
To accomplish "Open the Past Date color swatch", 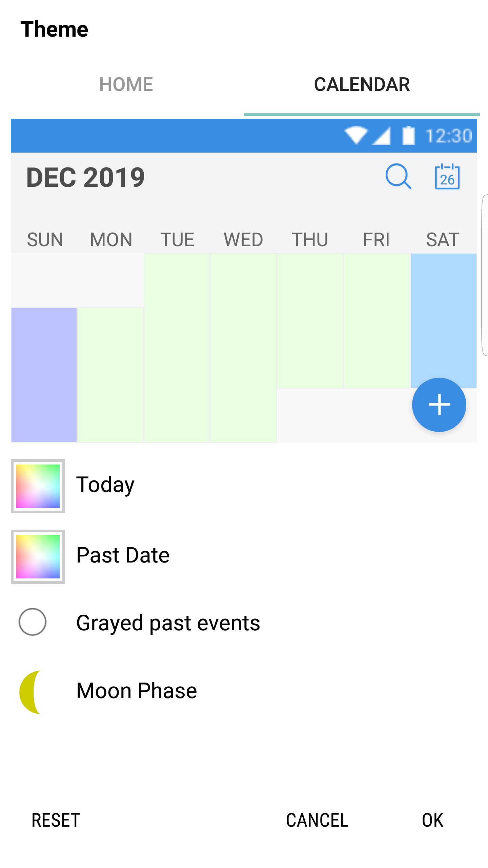I will click(38, 556).
